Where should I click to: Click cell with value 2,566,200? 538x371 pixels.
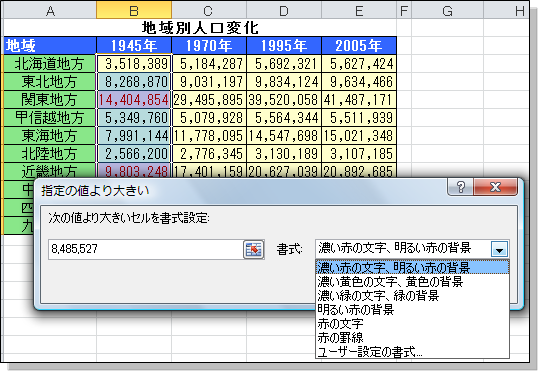point(134,154)
